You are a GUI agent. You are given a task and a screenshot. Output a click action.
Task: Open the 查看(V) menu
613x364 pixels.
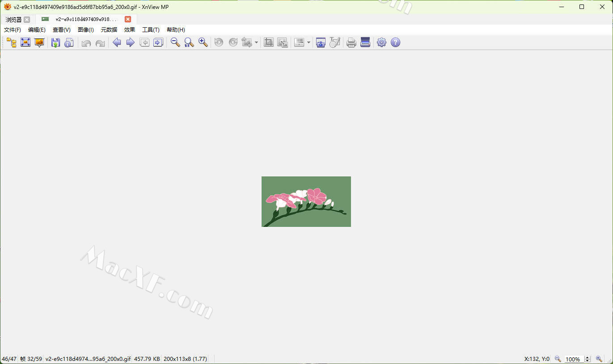(62, 30)
